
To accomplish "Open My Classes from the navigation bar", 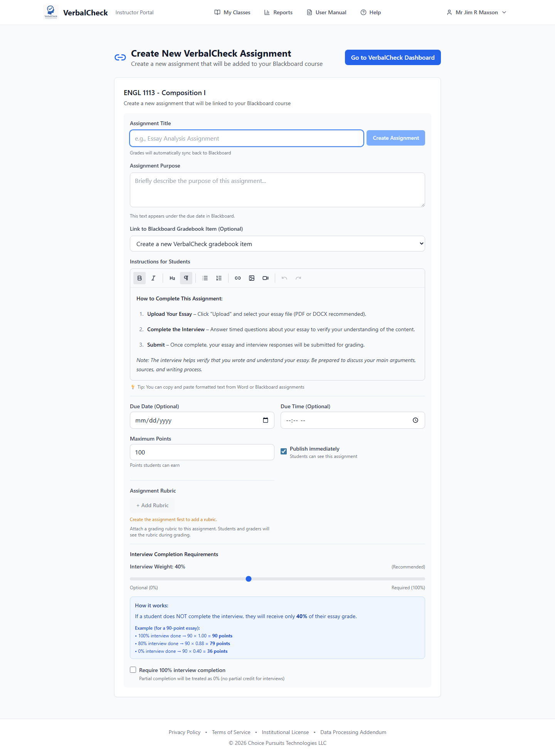I will coord(232,12).
